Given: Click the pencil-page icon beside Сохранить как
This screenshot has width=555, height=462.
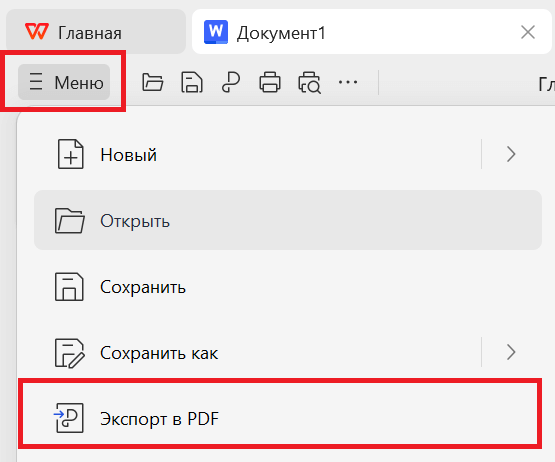Looking at the screenshot, I should point(70,353).
